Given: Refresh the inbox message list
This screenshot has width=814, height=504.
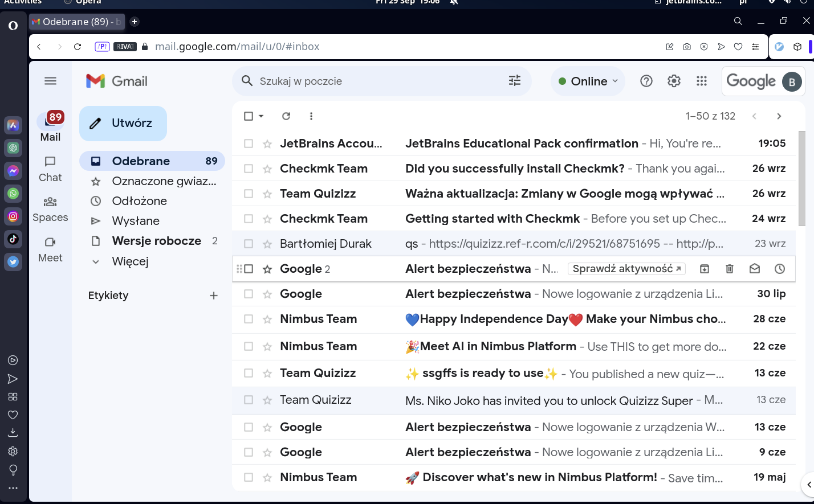Looking at the screenshot, I should point(286,116).
